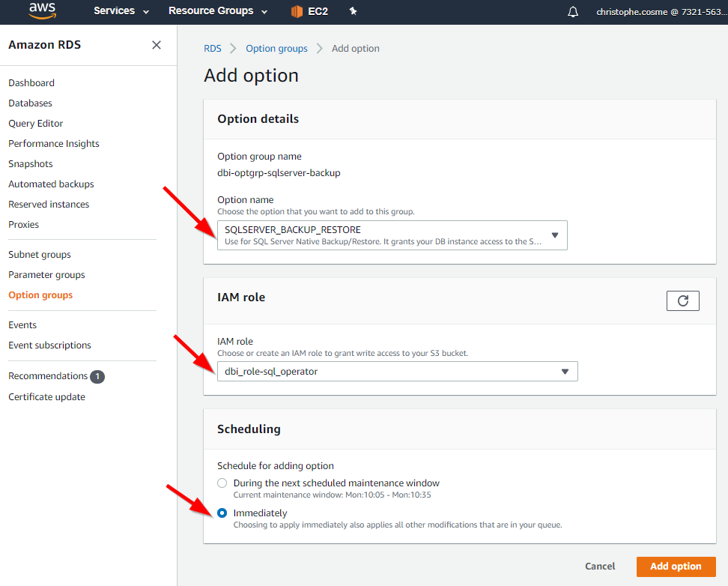This screenshot has width=728, height=586.
Task: Click the pin shortcut icon in top bar
Action: pos(353,11)
